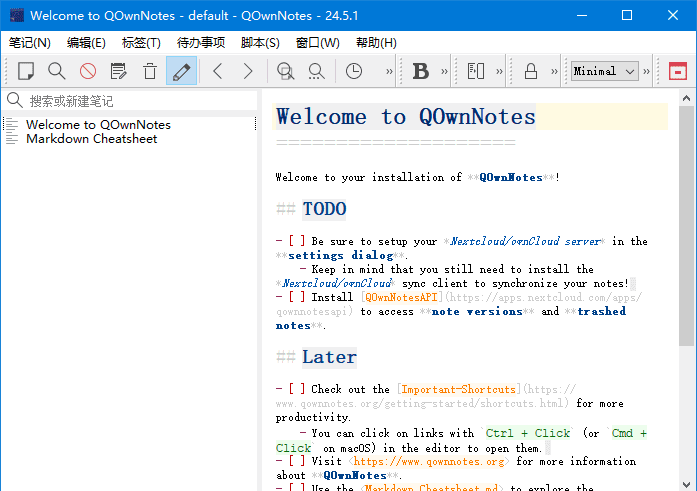Click the https://www.qownnotes.org link
697x491 pixels.
(x=429, y=462)
